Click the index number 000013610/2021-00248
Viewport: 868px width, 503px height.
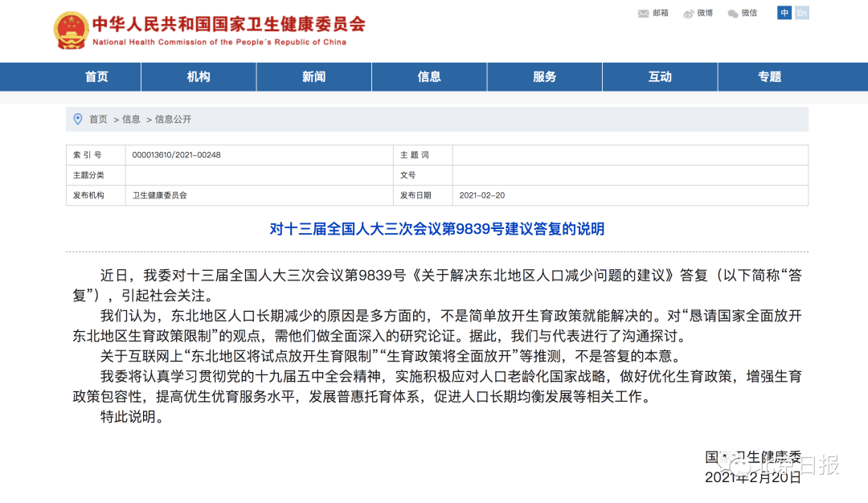coord(176,155)
